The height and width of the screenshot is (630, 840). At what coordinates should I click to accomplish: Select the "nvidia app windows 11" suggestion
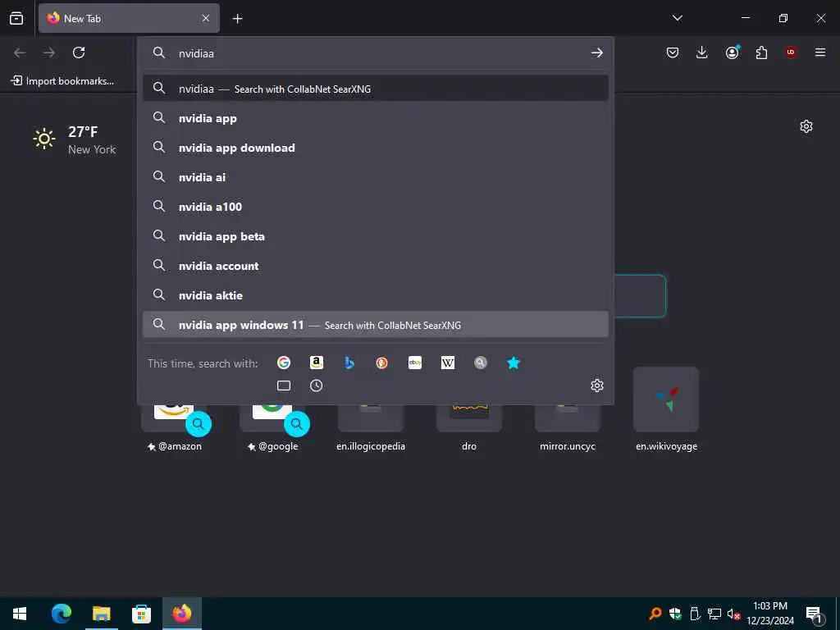tap(376, 325)
